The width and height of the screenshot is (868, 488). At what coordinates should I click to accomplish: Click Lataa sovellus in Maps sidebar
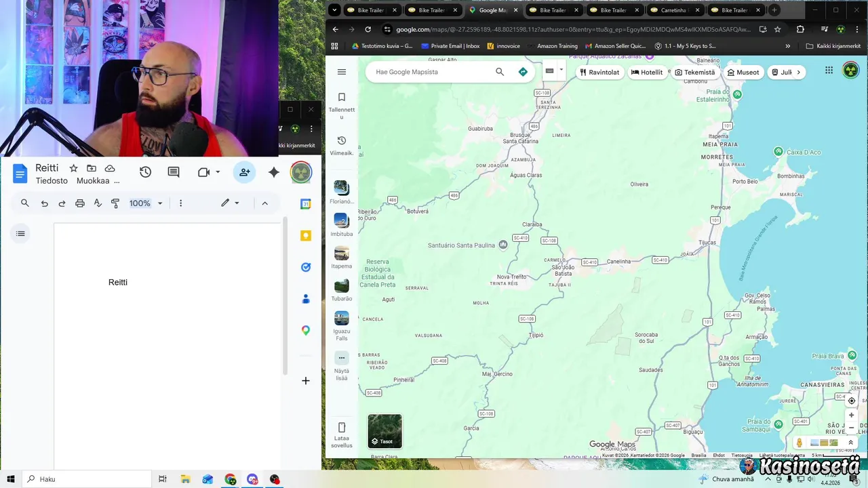342,435
